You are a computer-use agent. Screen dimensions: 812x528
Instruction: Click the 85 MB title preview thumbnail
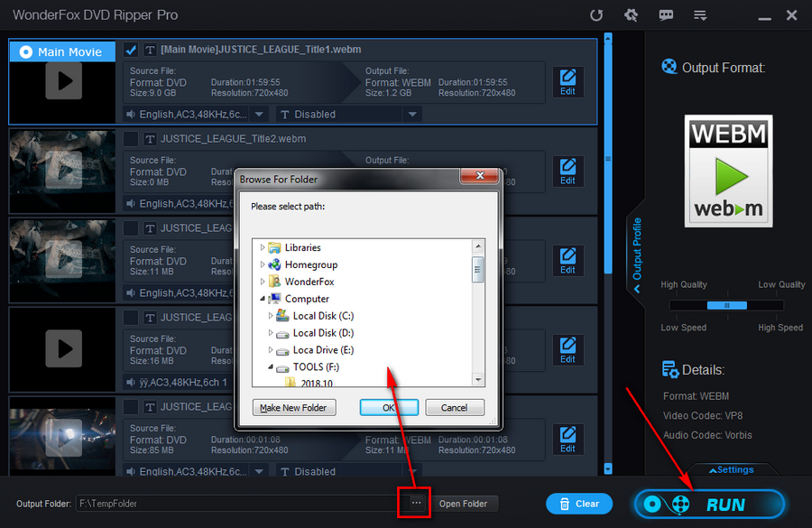point(63,438)
